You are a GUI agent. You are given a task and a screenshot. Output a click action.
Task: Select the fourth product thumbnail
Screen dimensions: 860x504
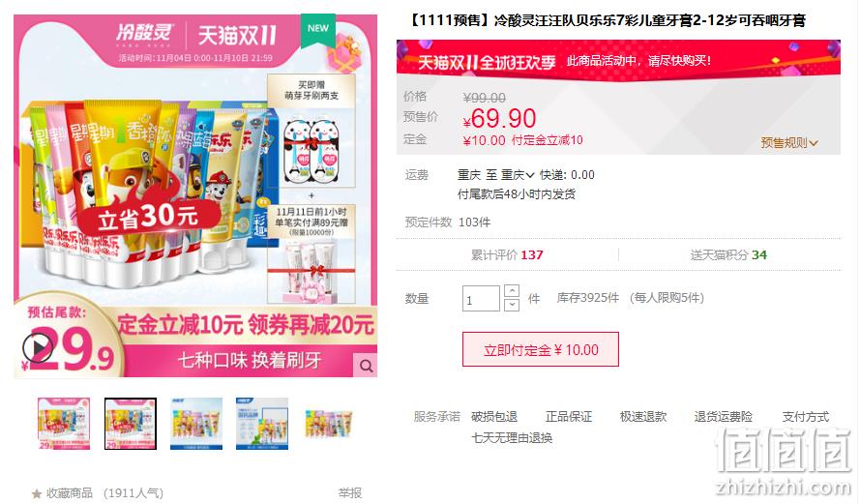262,424
